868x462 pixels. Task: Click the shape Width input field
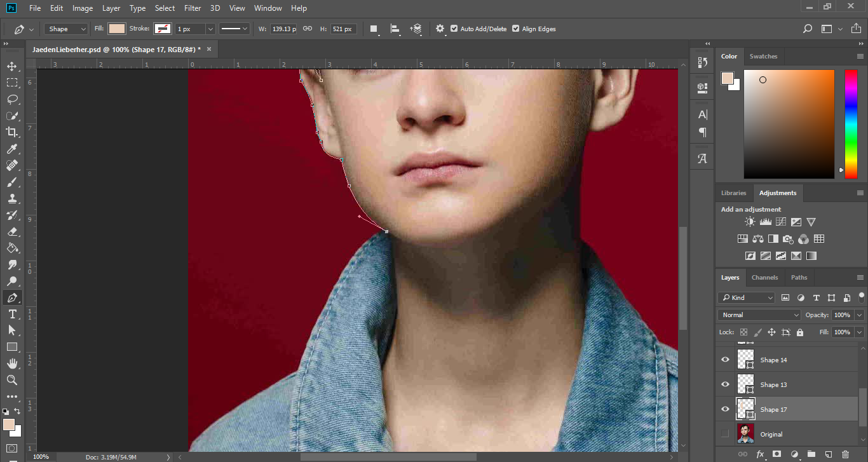point(284,29)
